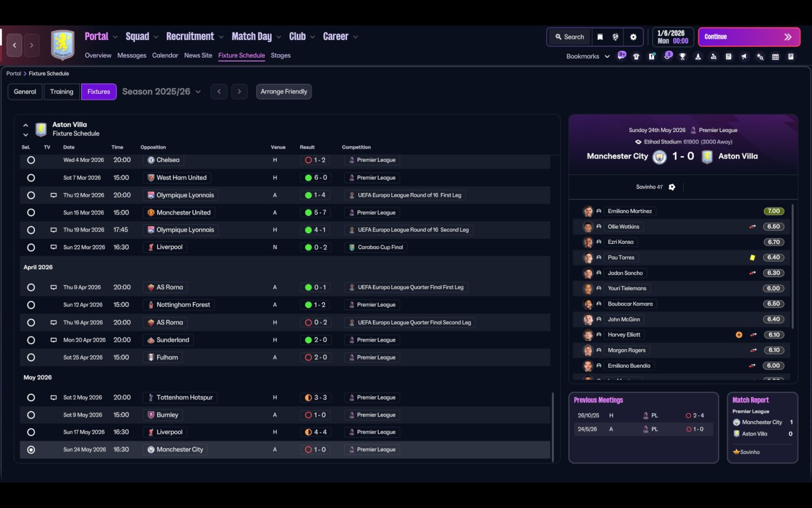The width and height of the screenshot is (812, 508).
Task: Select the Nottingham Forest fixture radio button
Action: [31, 305]
